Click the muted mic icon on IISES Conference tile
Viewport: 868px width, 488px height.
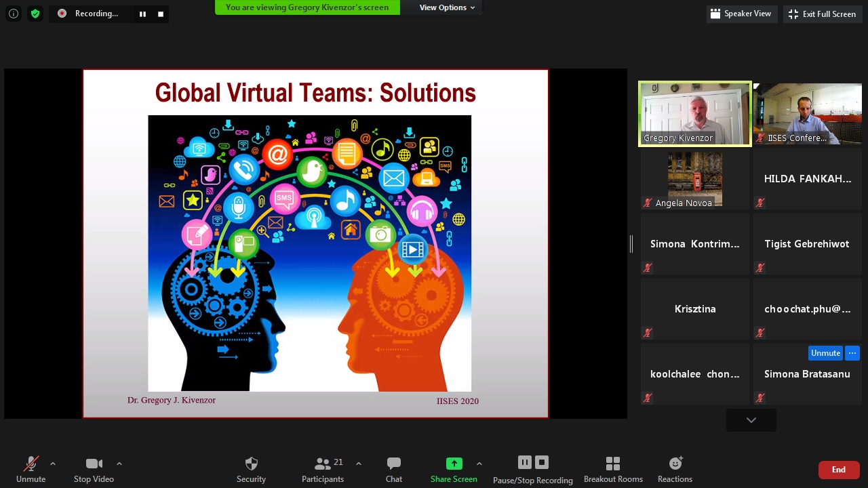click(x=761, y=138)
